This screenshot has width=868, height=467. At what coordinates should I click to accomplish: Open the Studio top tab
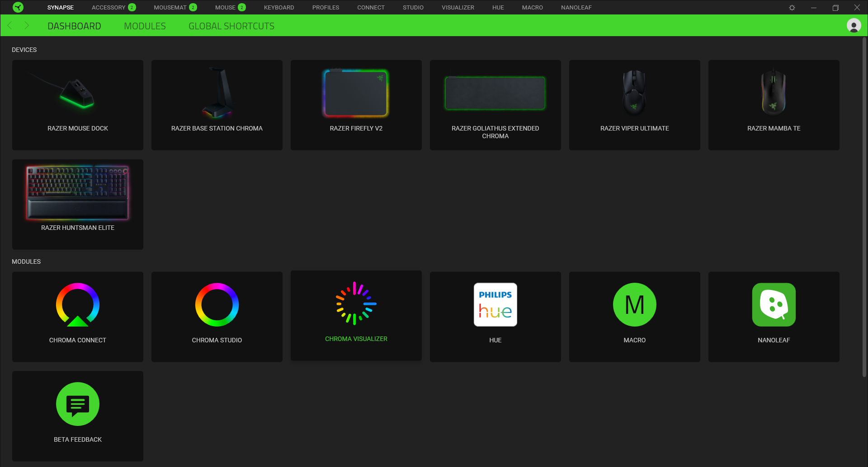[x=413, y=8]
